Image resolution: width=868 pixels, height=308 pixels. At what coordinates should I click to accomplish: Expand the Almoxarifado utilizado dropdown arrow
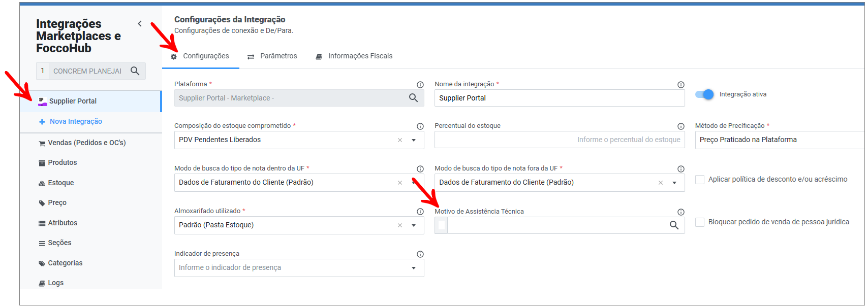pyautogui.click(x=414, y=225)
